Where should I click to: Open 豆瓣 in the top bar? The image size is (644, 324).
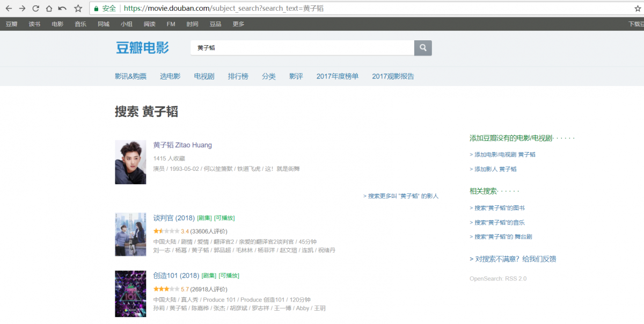pyautogui.click(x=11, y=24)
